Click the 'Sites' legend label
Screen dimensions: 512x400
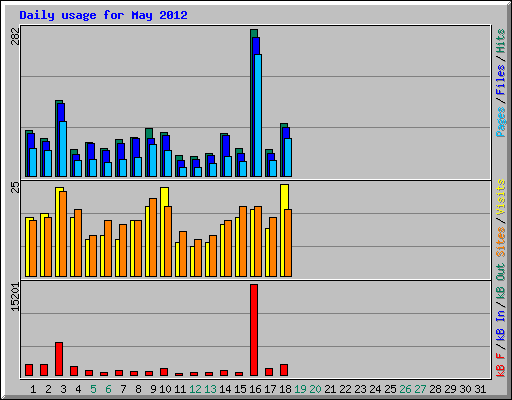pos(500,242)
